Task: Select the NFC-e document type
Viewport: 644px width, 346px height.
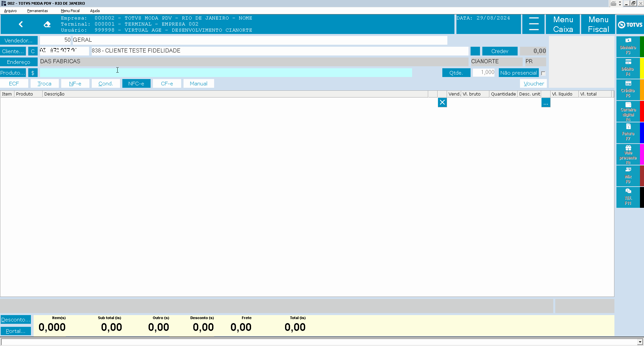Action: pos(136,83)
